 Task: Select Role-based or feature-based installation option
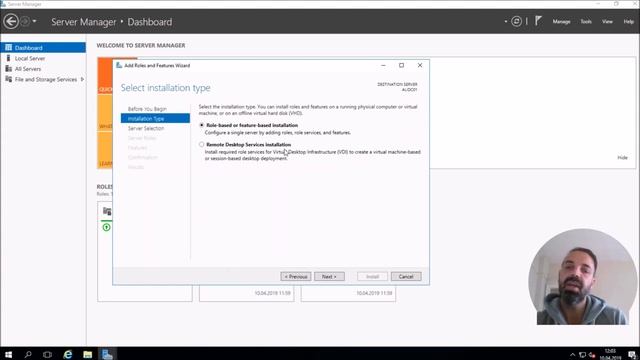point(202,125)
